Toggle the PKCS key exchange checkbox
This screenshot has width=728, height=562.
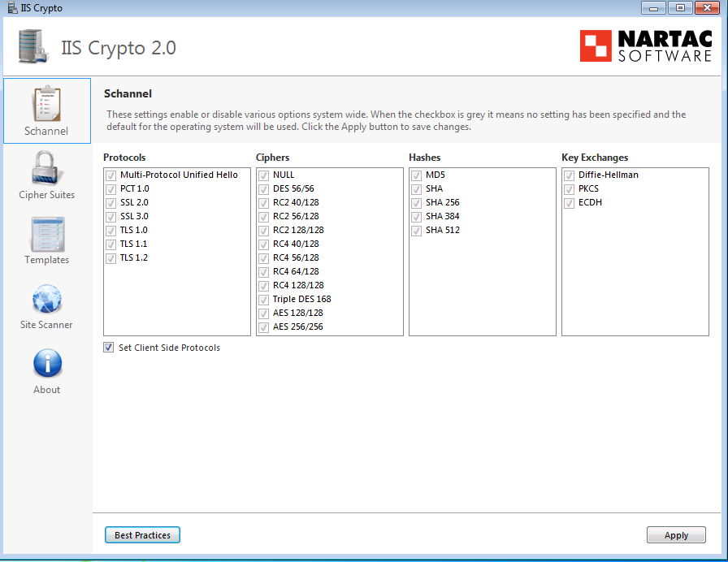(570, 189)
